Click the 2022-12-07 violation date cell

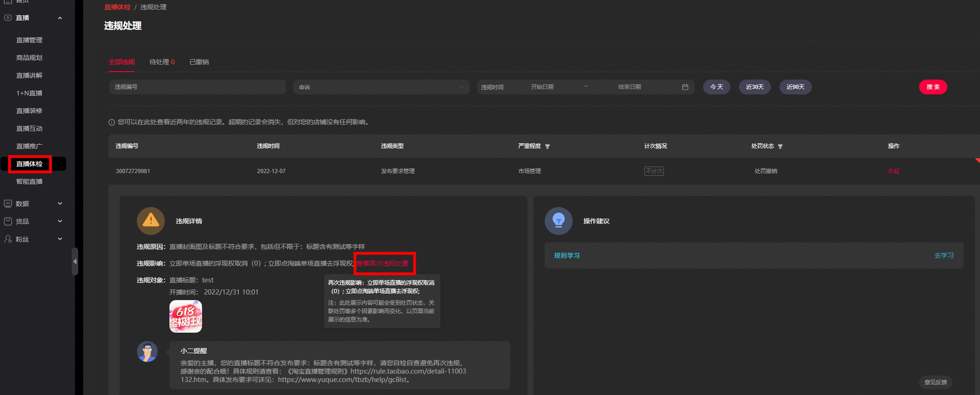point(271,171)
